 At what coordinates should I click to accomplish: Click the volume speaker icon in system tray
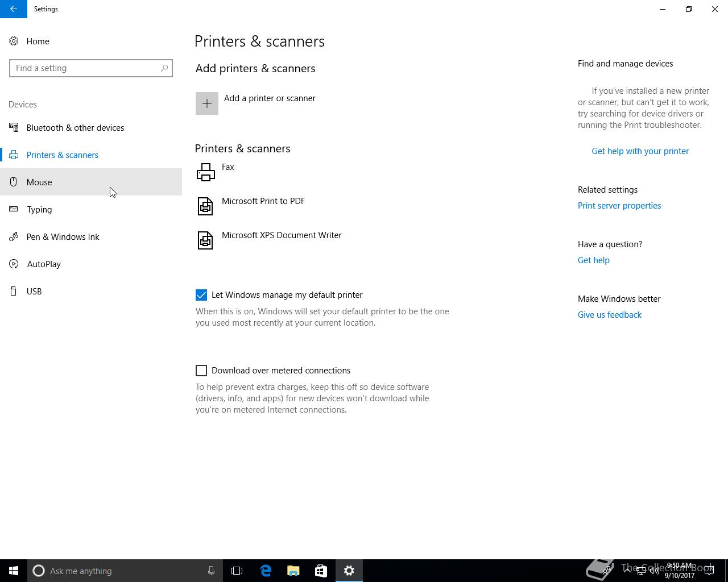point(655,571)
